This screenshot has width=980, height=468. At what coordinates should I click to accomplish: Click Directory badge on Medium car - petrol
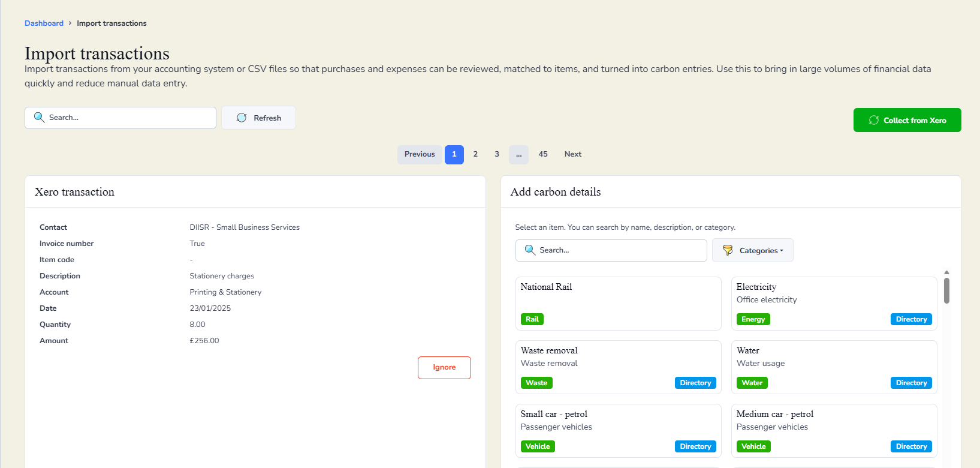pyautogui.click(x=911, y=446)
